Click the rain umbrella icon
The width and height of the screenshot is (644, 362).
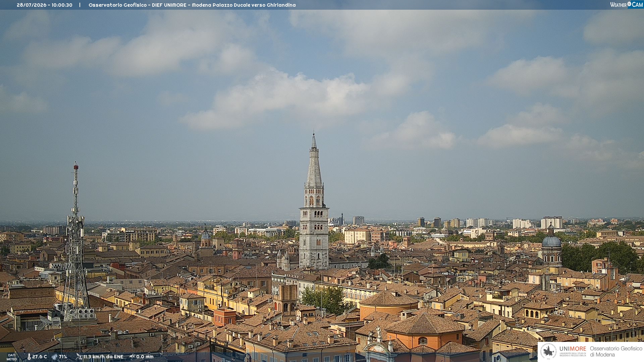132,357
